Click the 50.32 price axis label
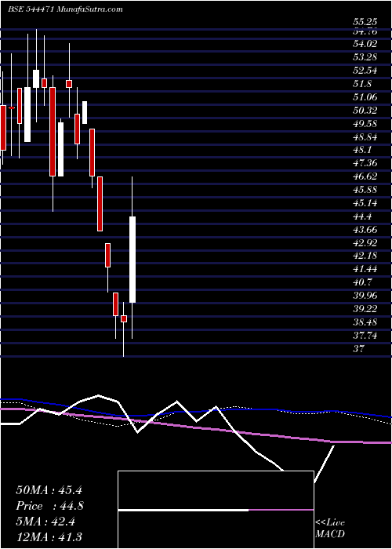The width and height of the screenshot is (392, 549). click(365, 111)
